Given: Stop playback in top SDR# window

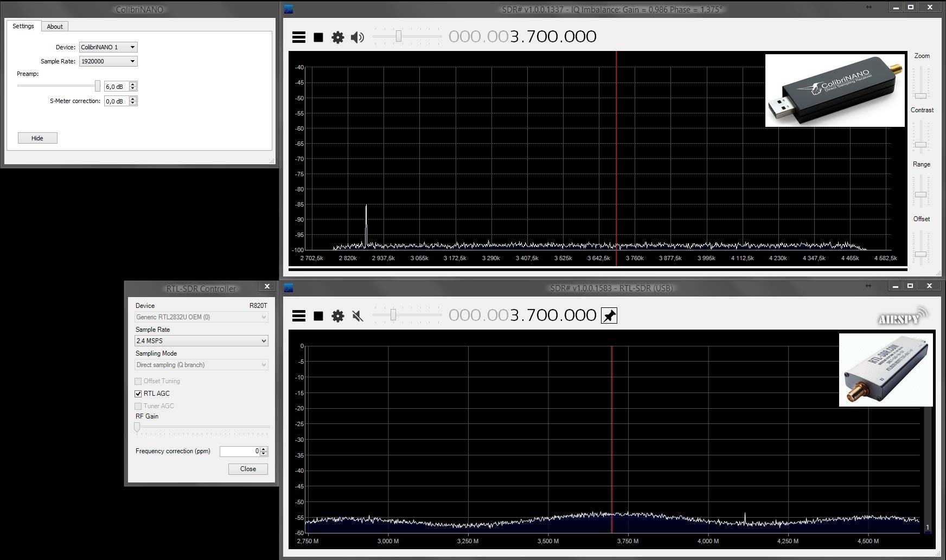Looking at the screenshot, I should [318, 37].
